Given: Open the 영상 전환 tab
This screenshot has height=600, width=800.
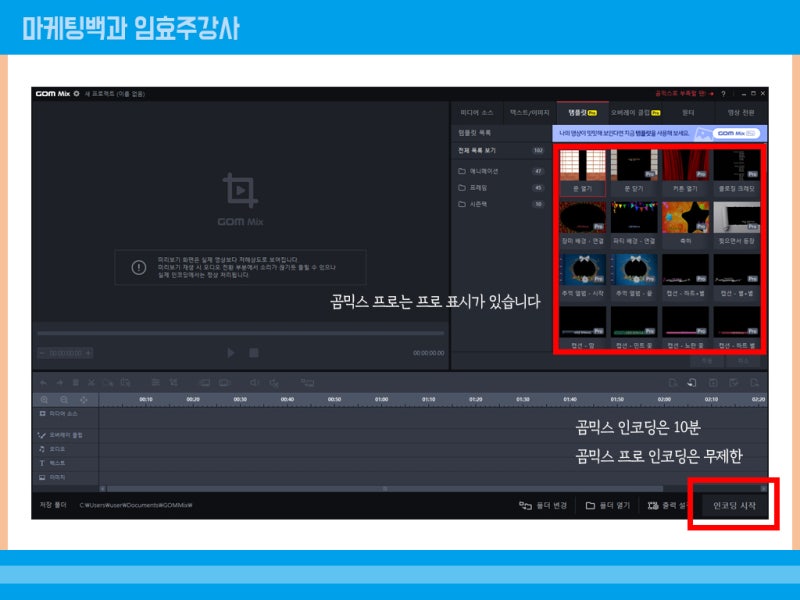Looking at the screenshot, I should [741, 112].
